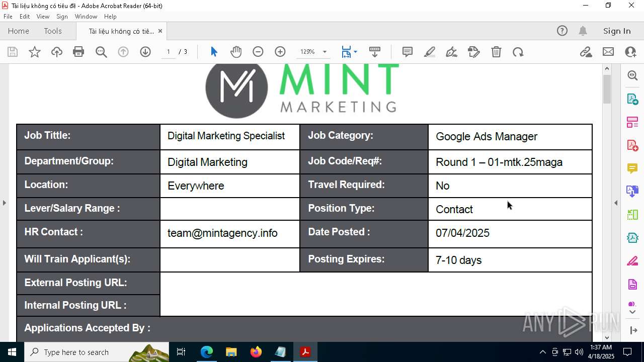Open the zoom level dropdown arrow

325,52
